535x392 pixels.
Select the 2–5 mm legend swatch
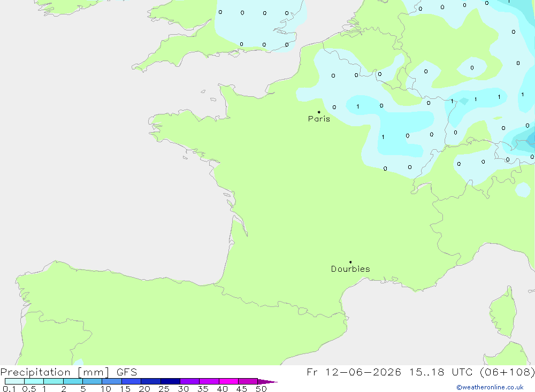pos(73,381)
